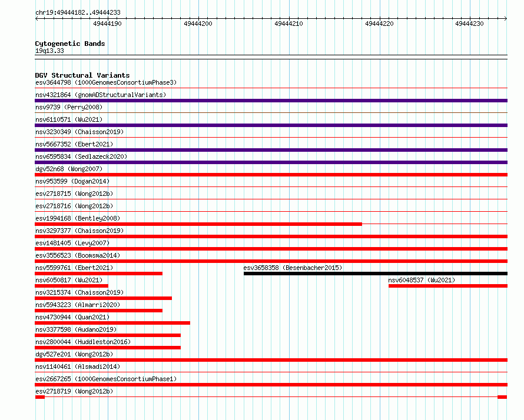Open variant esv2718719 (Wong2012b)

(x=74, y=391)
